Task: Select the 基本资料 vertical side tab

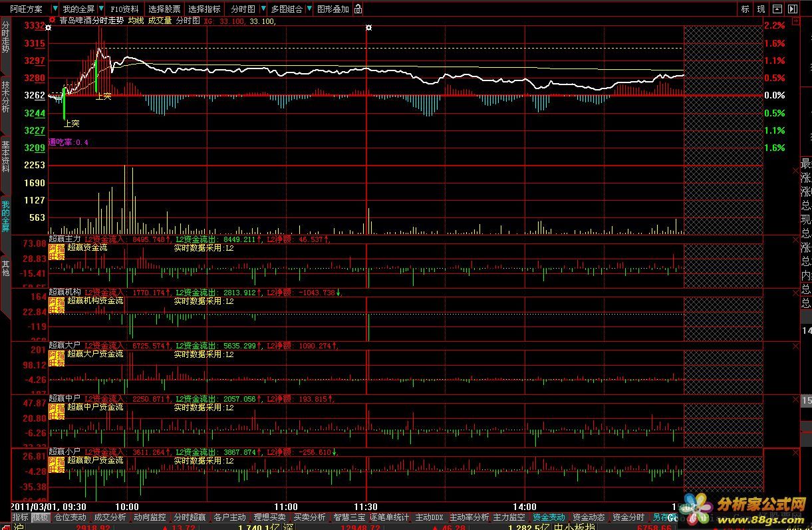Action: pos(5,156)
